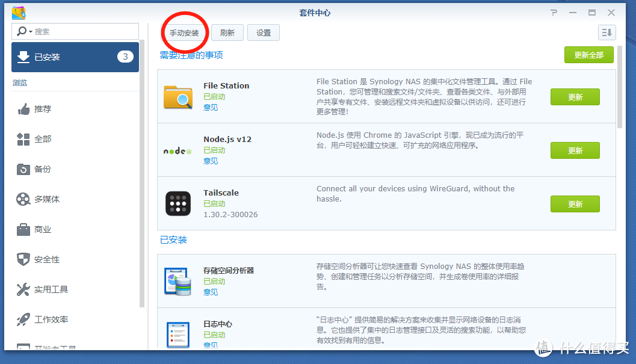Click the Package Center logo icon
Screen dimensions: 636x364
pos(19,13)
